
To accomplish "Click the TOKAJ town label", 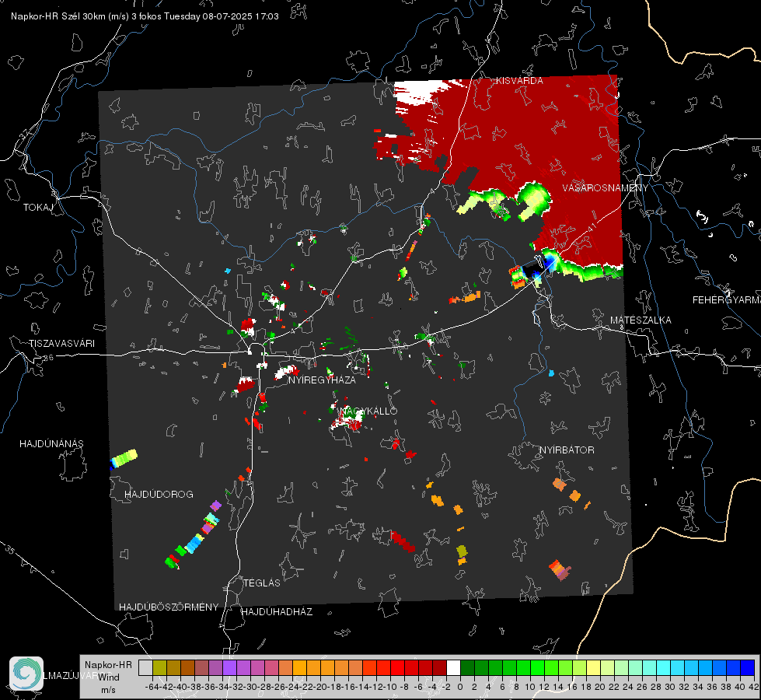I will click(38, 208).
